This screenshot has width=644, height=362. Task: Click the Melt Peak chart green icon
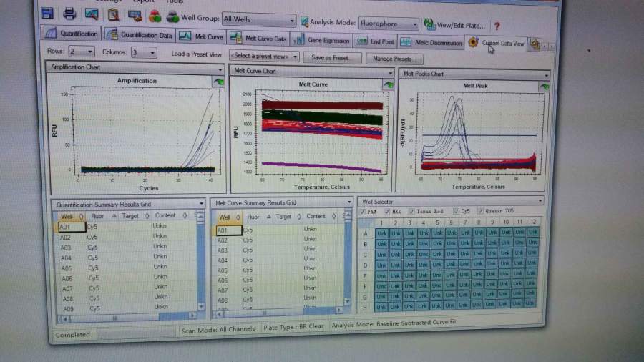point(544,87)
